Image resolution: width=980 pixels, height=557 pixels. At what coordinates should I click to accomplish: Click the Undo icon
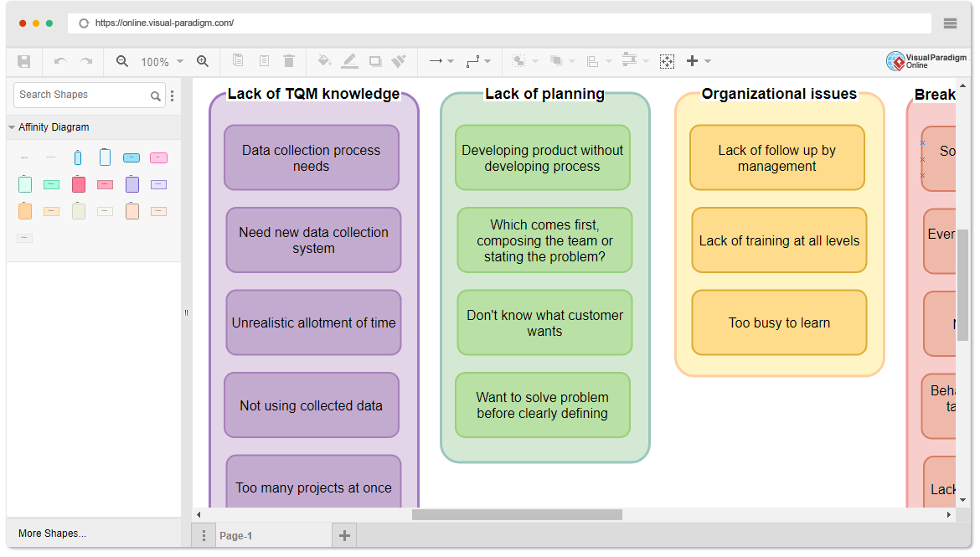[59, 60]
